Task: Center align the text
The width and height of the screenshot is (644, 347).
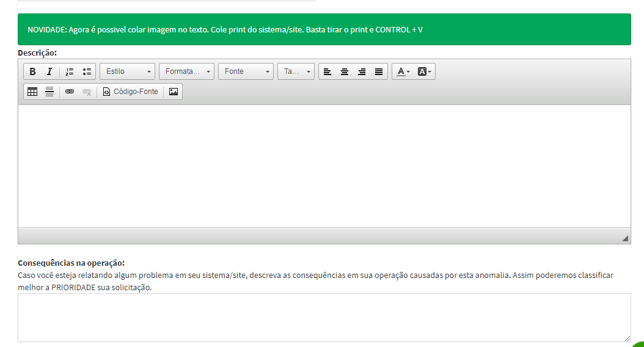Action: click(344, 71)
